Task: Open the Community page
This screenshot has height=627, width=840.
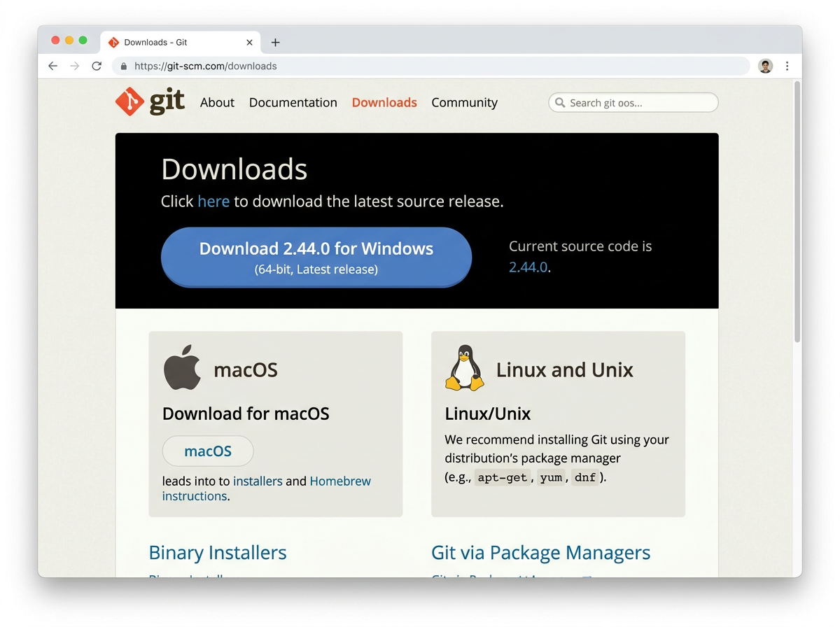Action: (464, 102)
